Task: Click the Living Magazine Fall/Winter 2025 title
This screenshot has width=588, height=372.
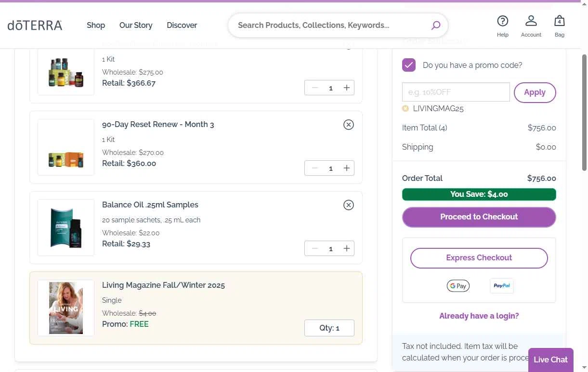Action: pyautogui.click(x=163, y=285)
